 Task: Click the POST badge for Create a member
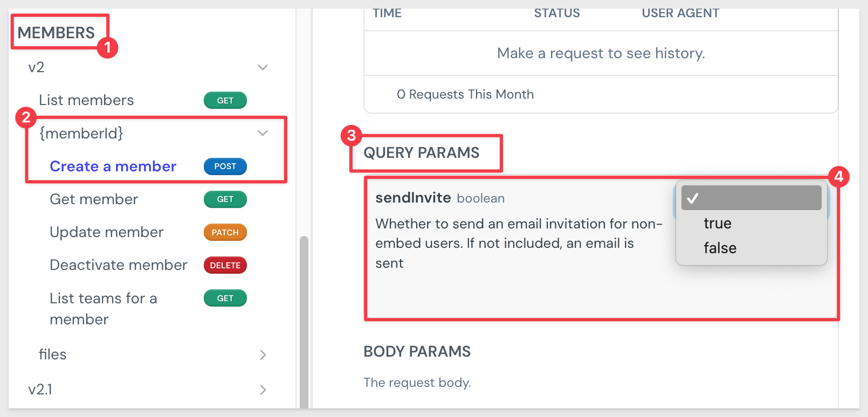[x=225, y=166]
